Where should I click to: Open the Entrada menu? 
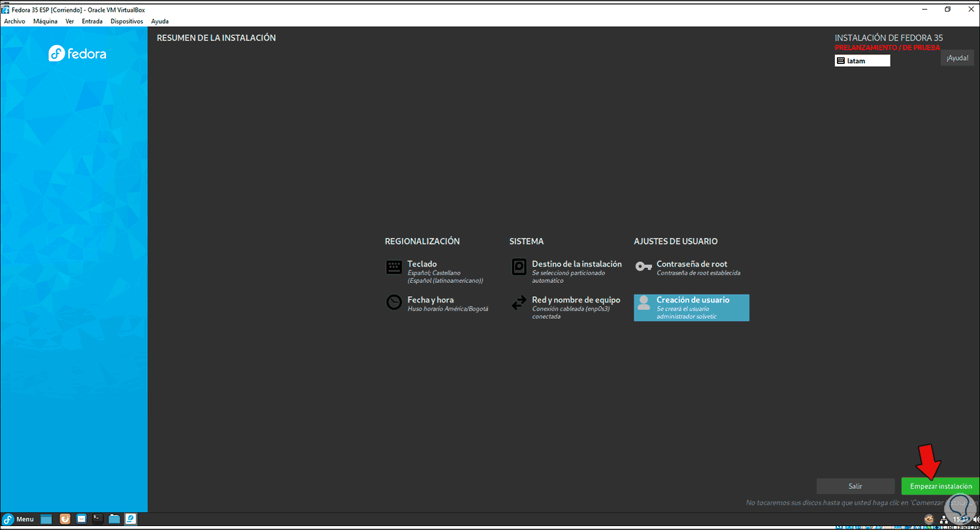click(92, 21)
